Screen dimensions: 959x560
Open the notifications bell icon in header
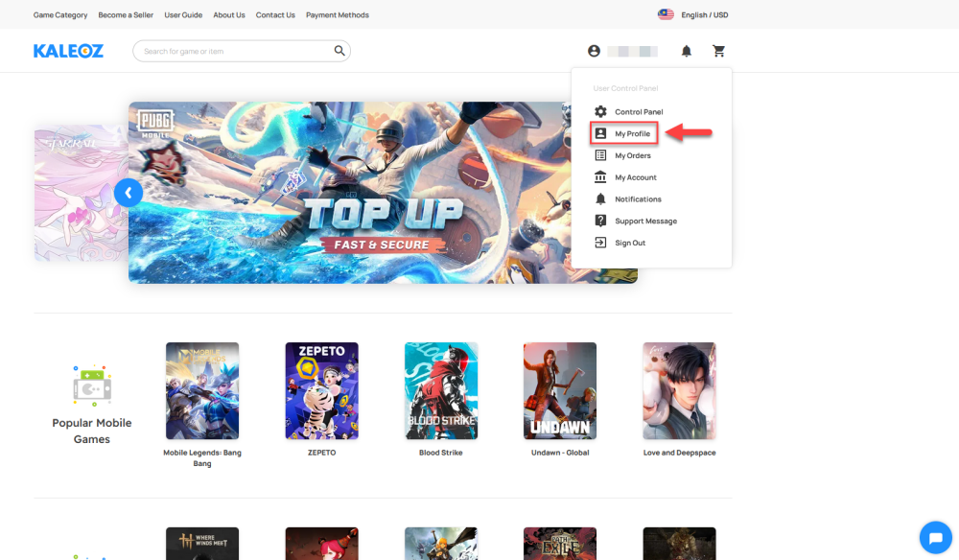click(687, 51)
